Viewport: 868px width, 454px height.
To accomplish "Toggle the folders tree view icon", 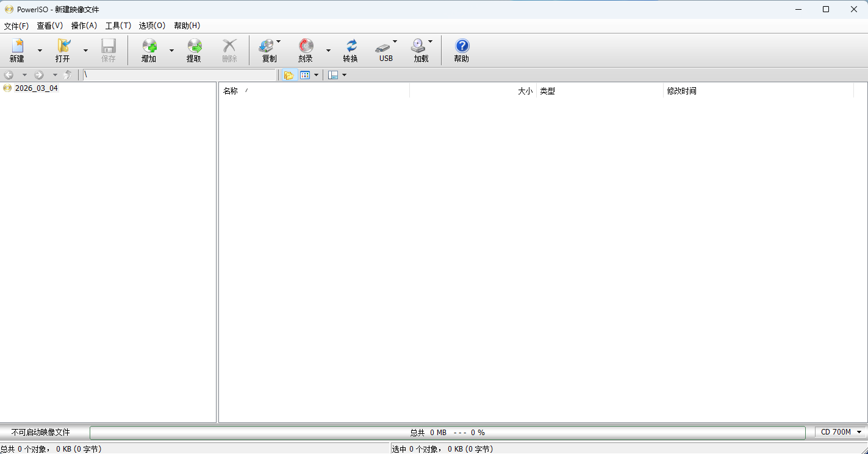I will (289, 75).
